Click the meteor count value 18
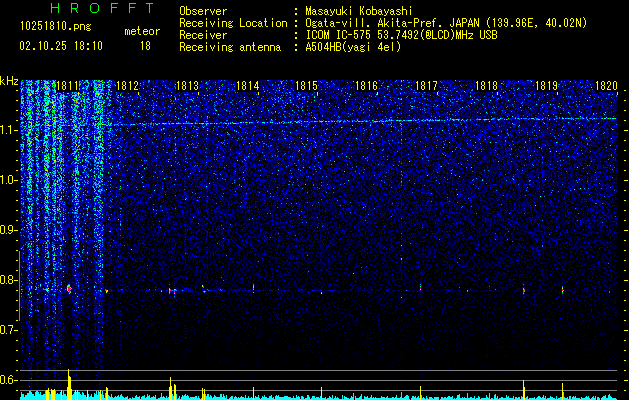The width and height of the screenshot is (629, 400). point(145,46)
